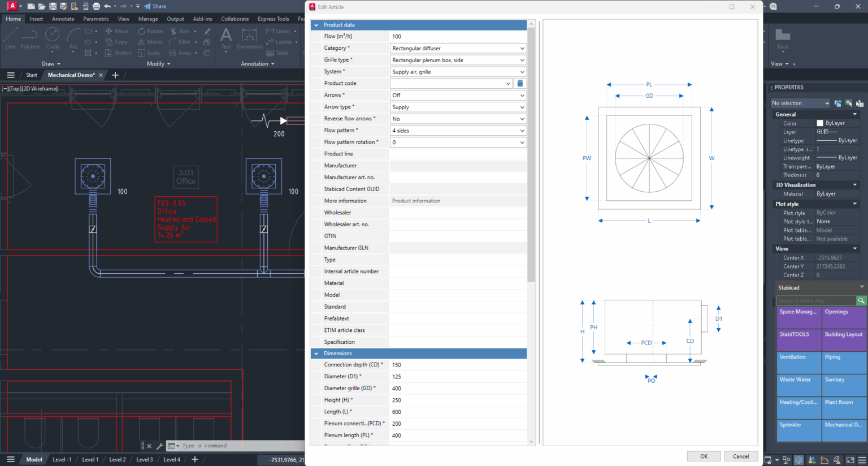
Task: Click the Stabicad help search magnifier icon
Action: [861, 301]
